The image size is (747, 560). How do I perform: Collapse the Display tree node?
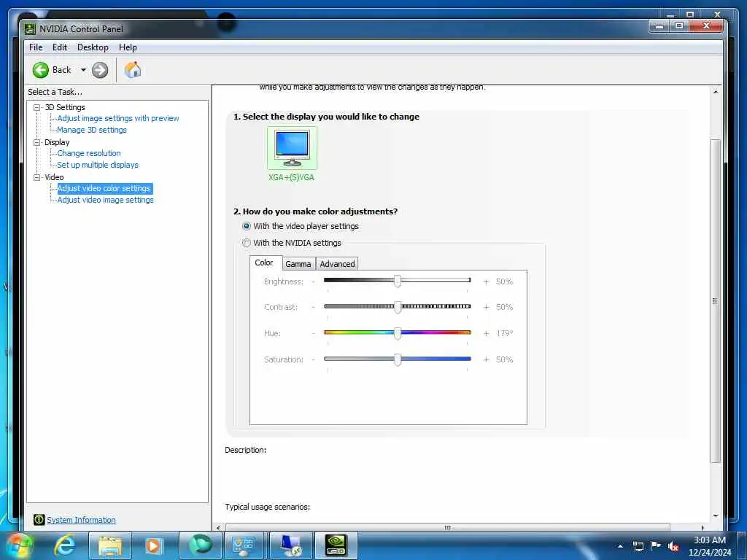[x=36, y=142]
